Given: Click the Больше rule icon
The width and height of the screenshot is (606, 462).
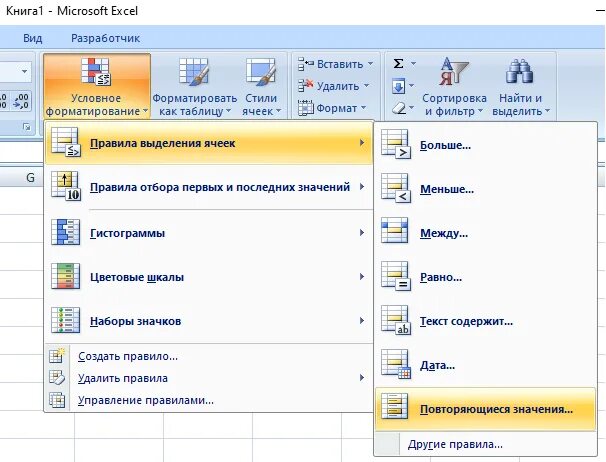Looking at the screenshot, I should (395, 145).
